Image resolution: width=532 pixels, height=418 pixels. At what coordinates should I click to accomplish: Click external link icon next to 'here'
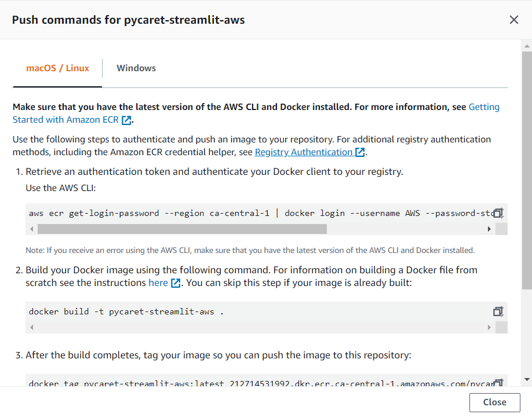pyautogui.click(x=176, y=283)
